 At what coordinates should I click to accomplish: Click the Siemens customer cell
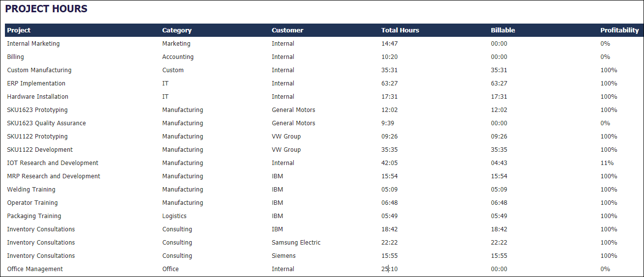[283, 256]
